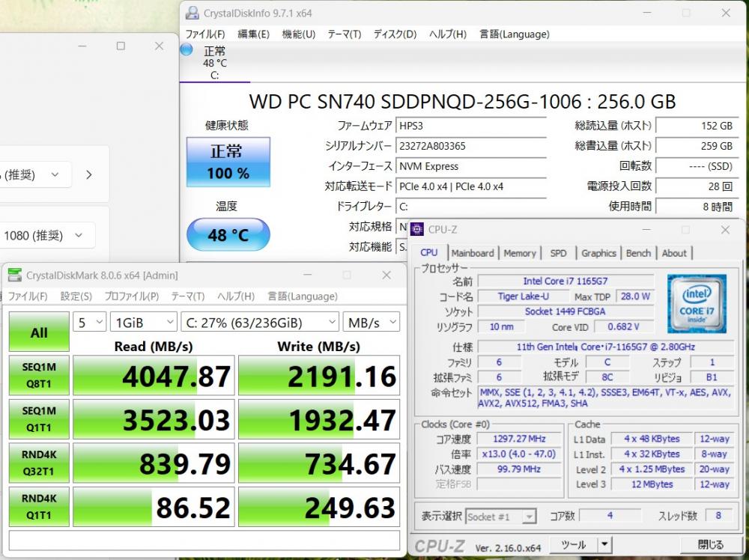The width and height of the screenshot is (749, 560).
Task: Click the power-on count value 28 回
Action: [697, 186]
